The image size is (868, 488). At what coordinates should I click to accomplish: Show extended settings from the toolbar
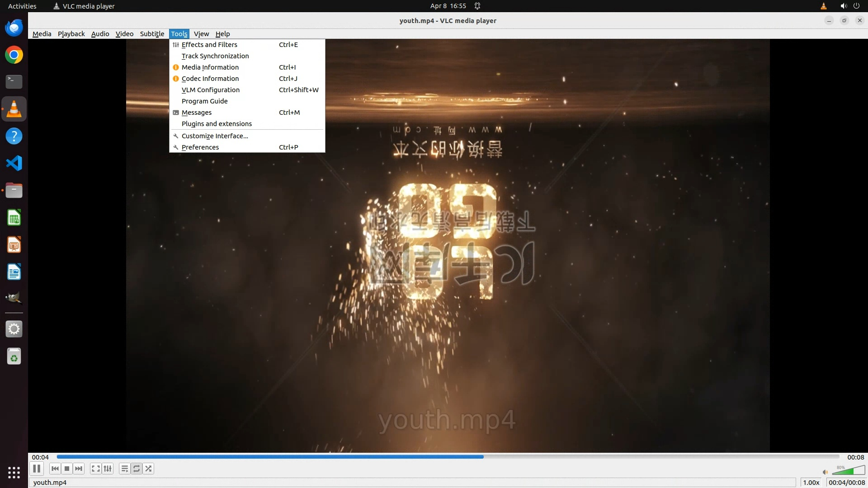[x=108, y=469]
